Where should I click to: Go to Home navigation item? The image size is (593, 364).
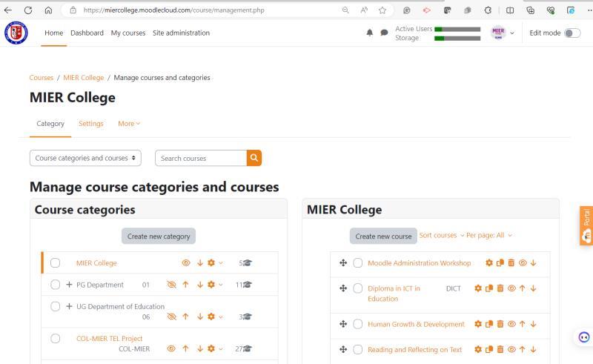53,33
